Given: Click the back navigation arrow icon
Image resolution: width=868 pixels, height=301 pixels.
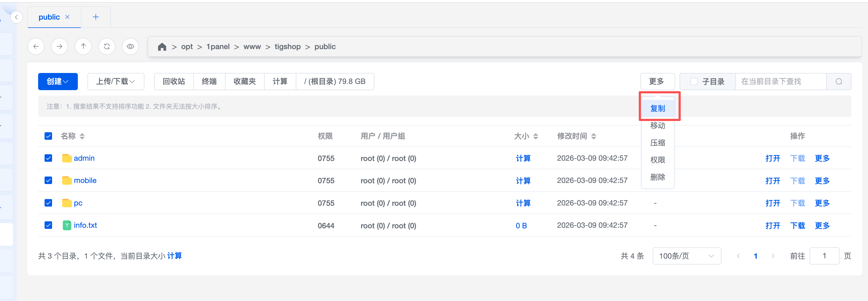Looking at the screenshot, I should tap(36, 46).
